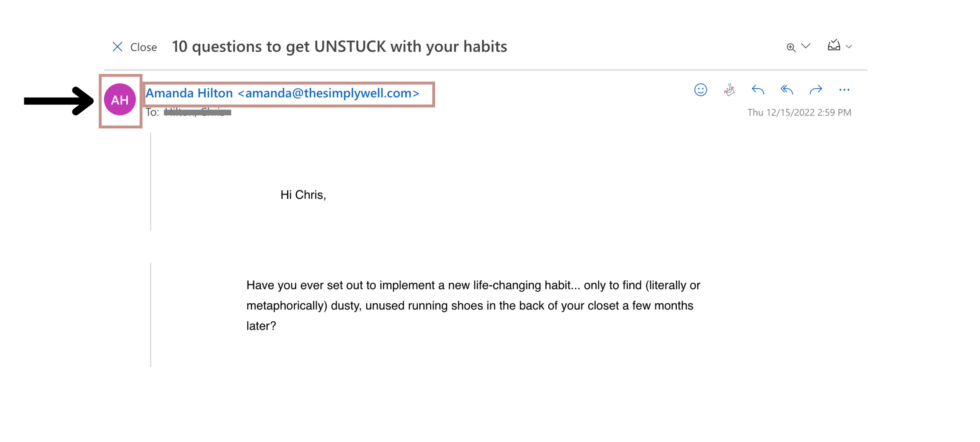Click the Hi Chris greeting line
Viewport: 980px width, 442px height.
coord(303,195)
